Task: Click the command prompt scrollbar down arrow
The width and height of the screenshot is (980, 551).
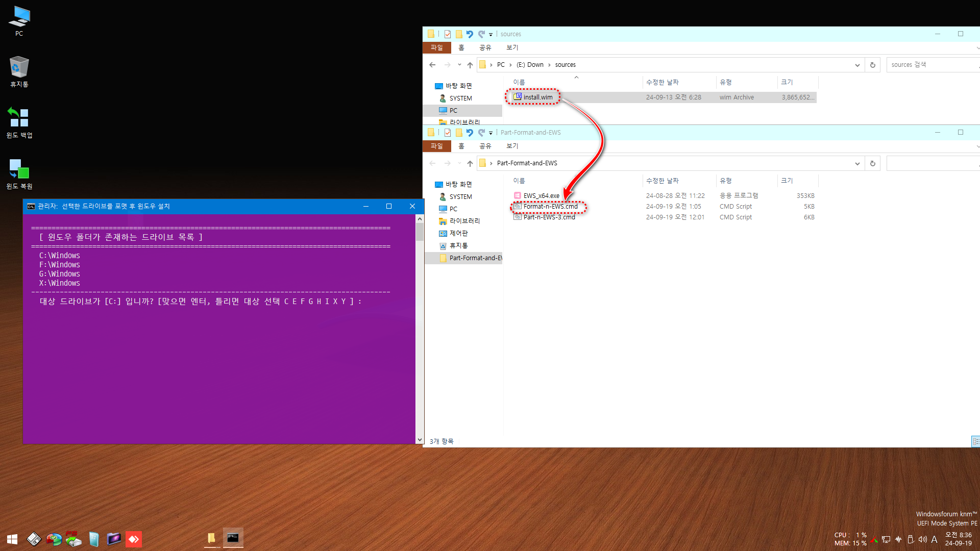Action: (x=420, y=440)
